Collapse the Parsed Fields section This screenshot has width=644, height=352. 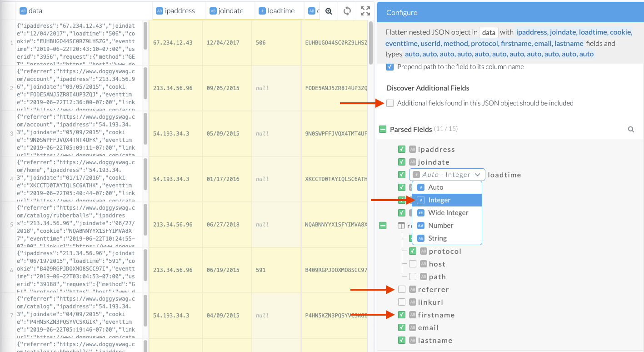[383, 130]
